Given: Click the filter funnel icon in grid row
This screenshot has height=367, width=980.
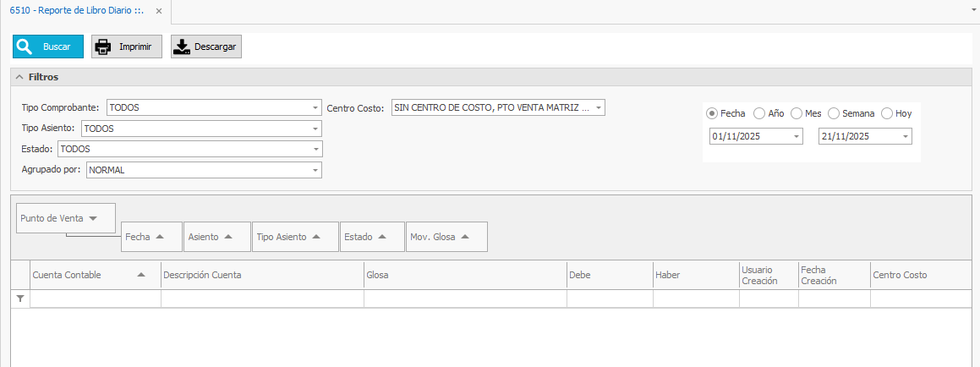Looking at the screenshot, I should (x=20, y=299).
